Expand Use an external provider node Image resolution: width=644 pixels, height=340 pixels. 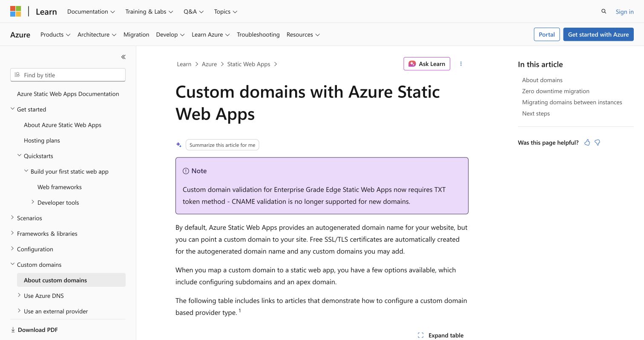coord(19,311)
